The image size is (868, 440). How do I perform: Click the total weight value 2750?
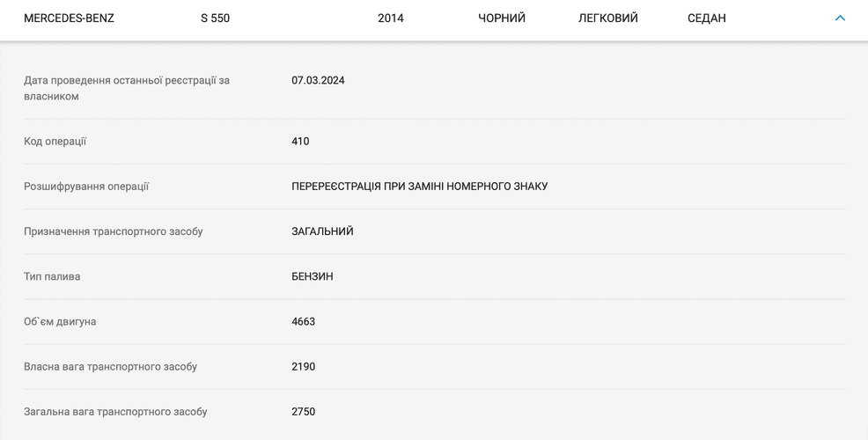pyautogui.click(x=303, y=412)
